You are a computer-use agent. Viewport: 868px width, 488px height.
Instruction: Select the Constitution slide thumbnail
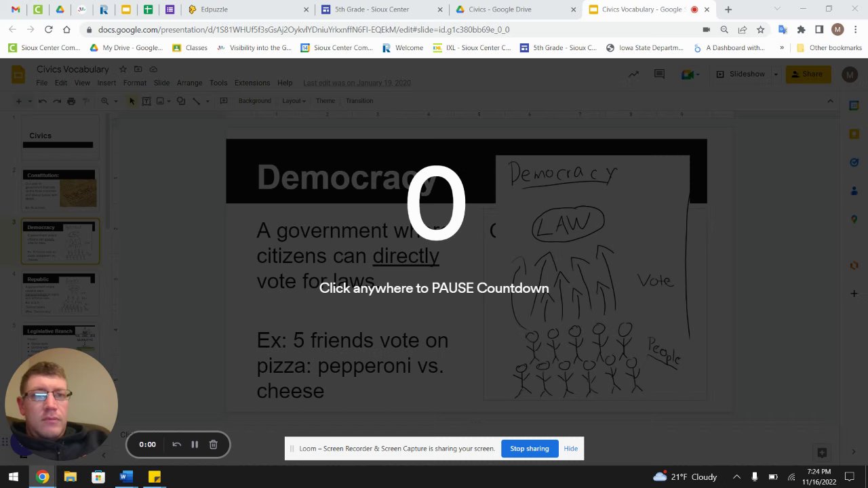60,190
